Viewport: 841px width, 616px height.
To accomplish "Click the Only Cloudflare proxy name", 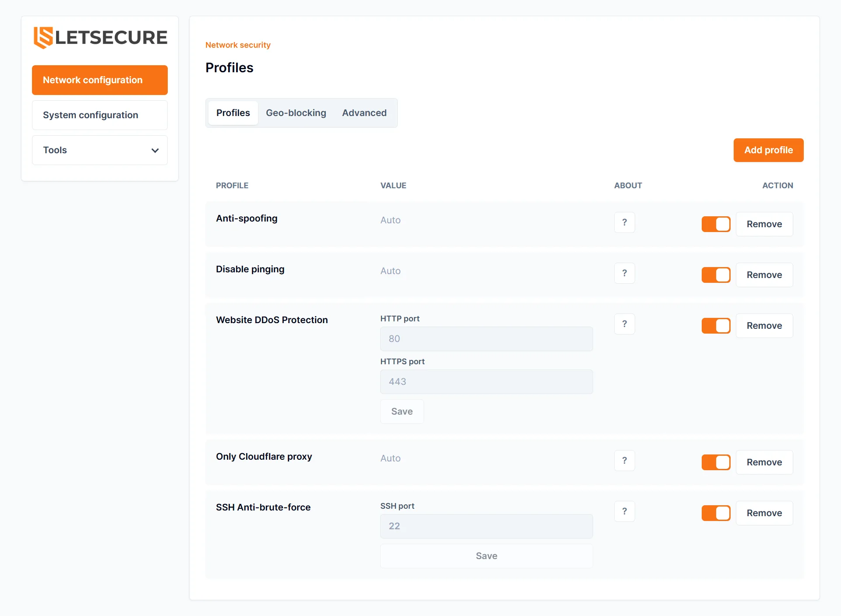I will [x=264, y=457].
